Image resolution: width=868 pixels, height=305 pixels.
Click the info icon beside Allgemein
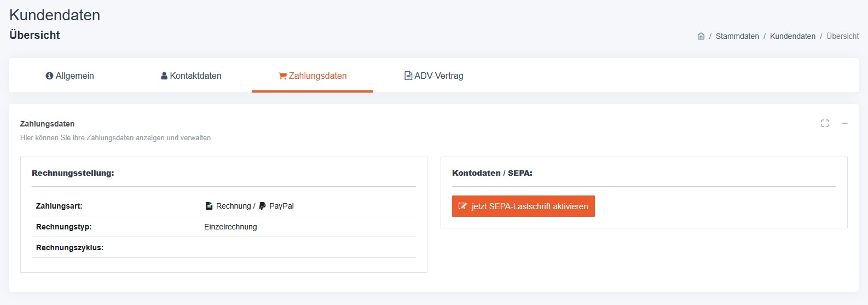click(x=49, y=76)
